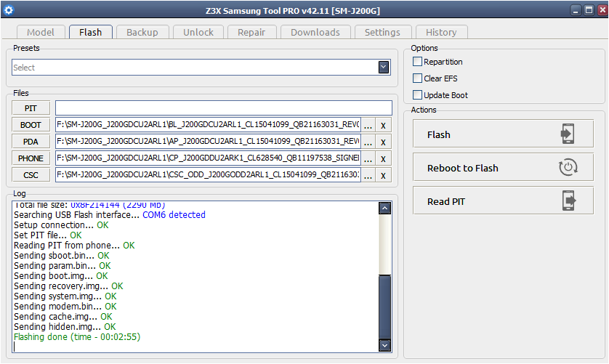This screenshot has height=364, width=609.
Task: Click the 'Sending hidden.img... OK' log line
Action: [65, 327]
